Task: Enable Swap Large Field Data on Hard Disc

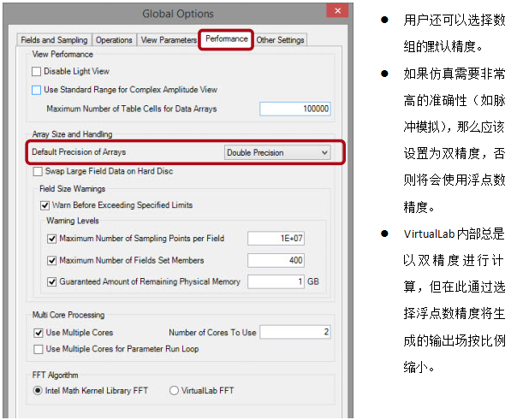Action: click(x=38, y=171)
